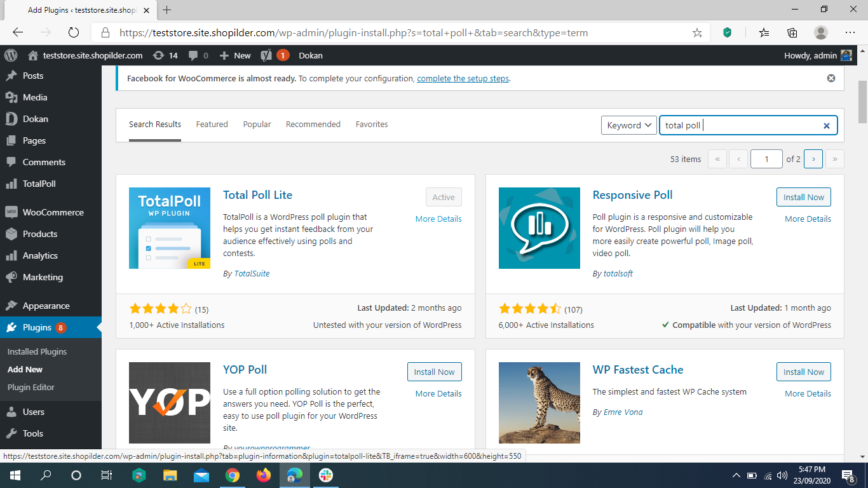The width and height of the screenshot is (868, 488).
Task: Clear the plugin search text with the X
Action: coord(827,126)
